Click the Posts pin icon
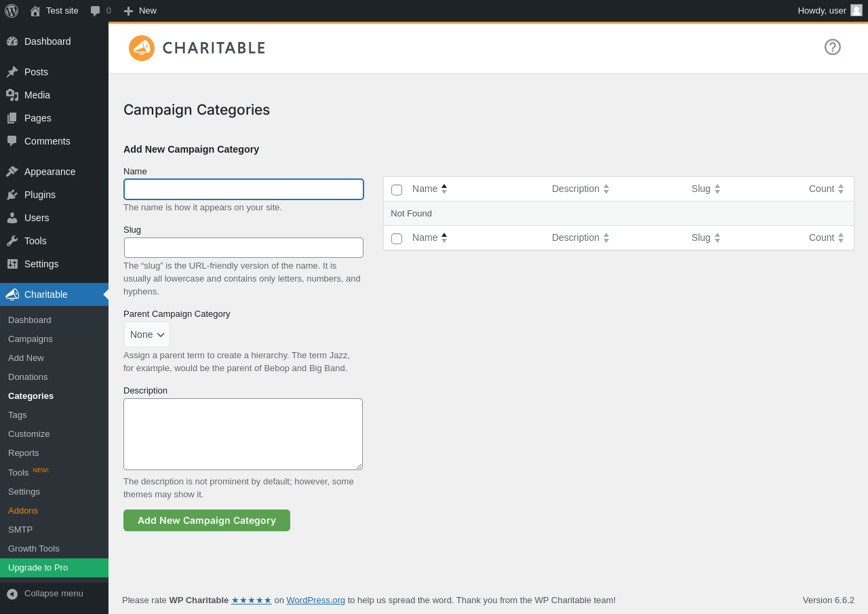The height and width of the screenshot is (614, 868). [x=12, y=72]
